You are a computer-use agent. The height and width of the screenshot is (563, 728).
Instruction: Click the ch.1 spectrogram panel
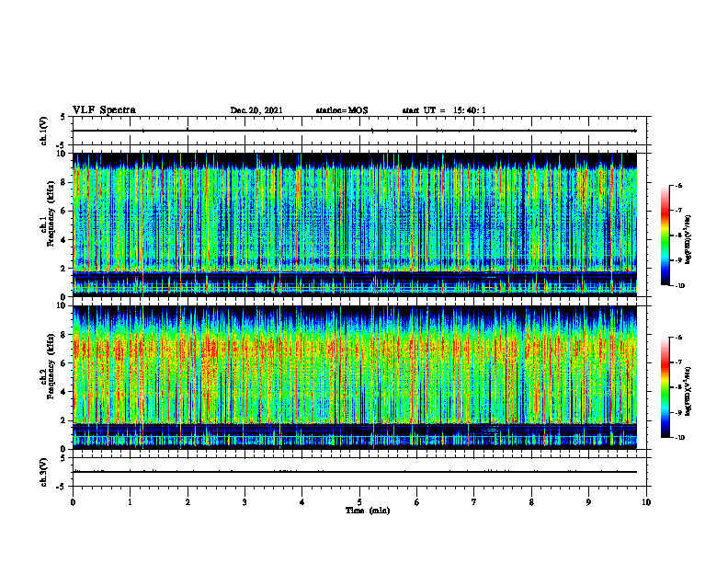355,224
